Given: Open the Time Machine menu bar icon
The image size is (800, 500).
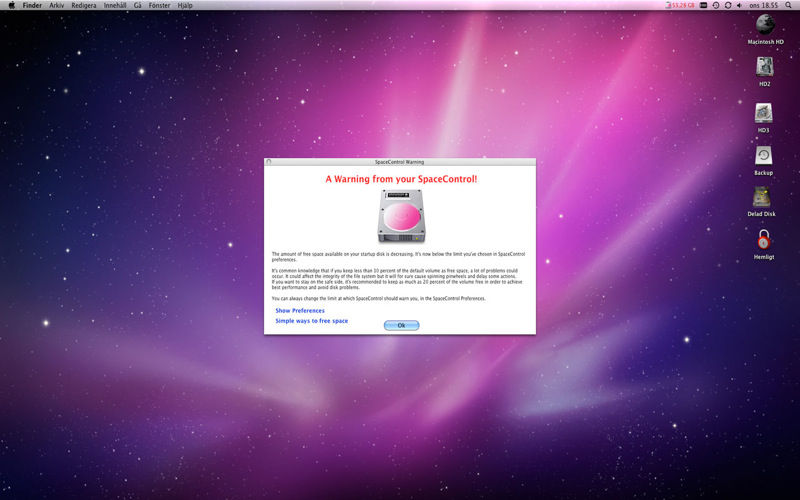Looking at the screenshot, I should 715,5.
